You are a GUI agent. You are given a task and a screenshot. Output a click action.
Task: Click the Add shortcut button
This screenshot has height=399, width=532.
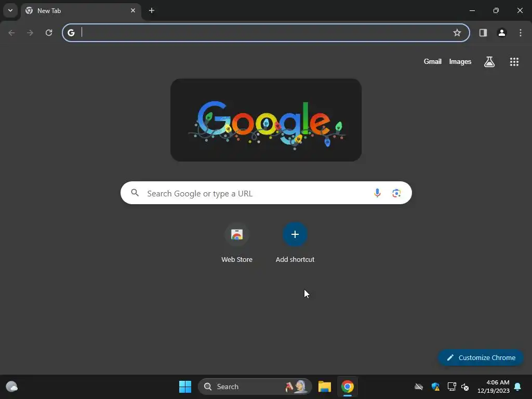point(295,243)
